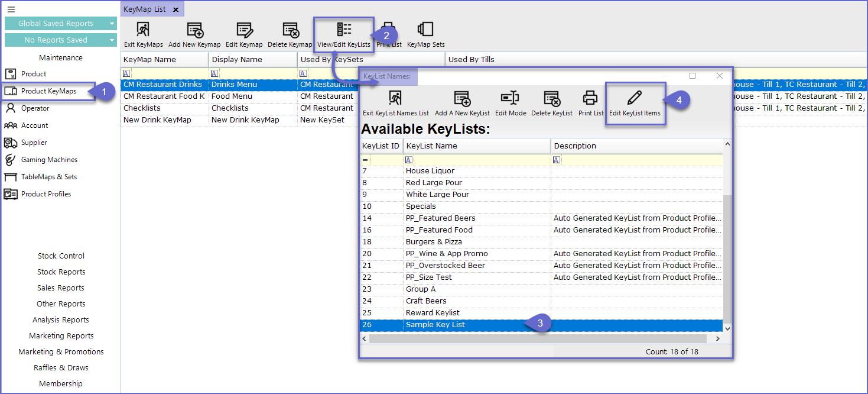
Task: Open Account maintenance section
Action: point(35,125)
